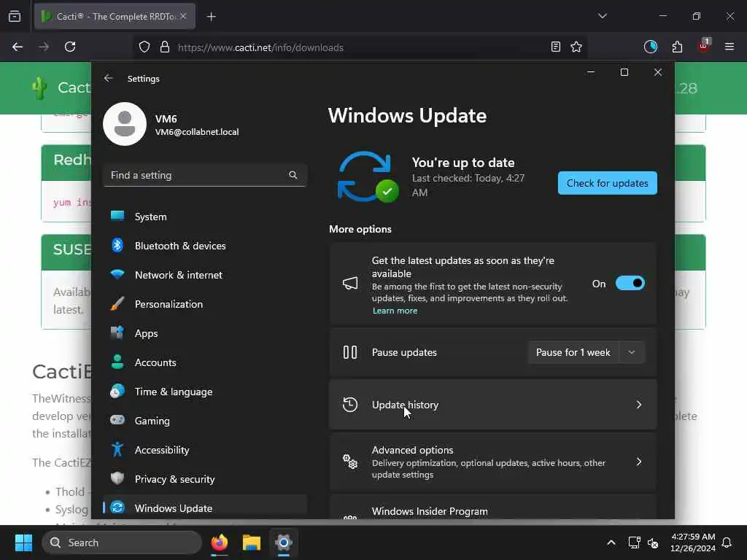This screenshot has width=747, height=560.
Task: Click the site padlock icon in the address bar
Action: [165, 47]
